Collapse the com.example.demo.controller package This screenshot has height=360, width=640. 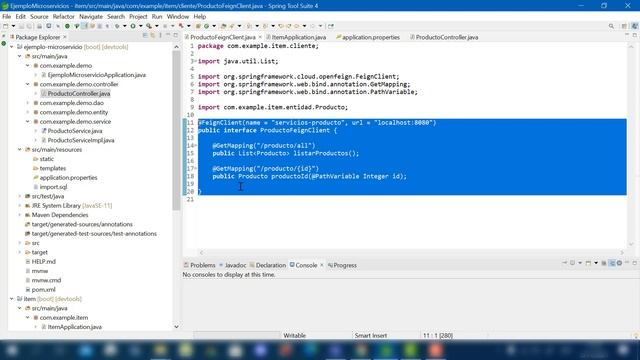pos(28,84)
